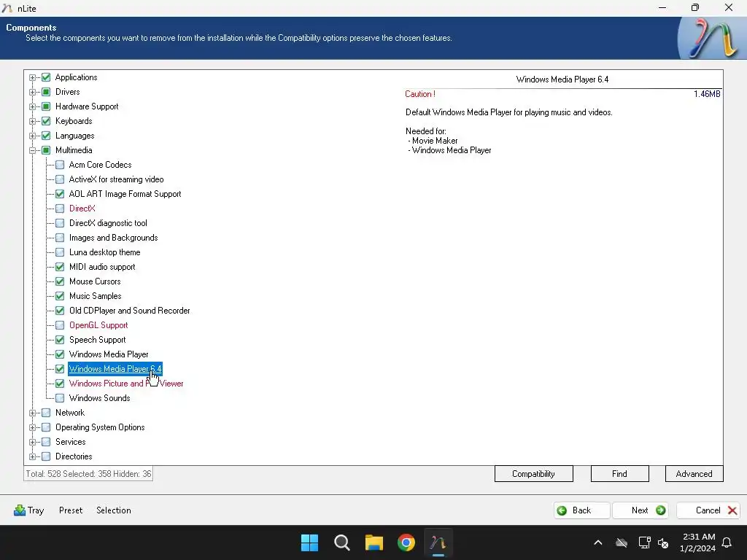Open the notification bell

click(x=727, y=542)
